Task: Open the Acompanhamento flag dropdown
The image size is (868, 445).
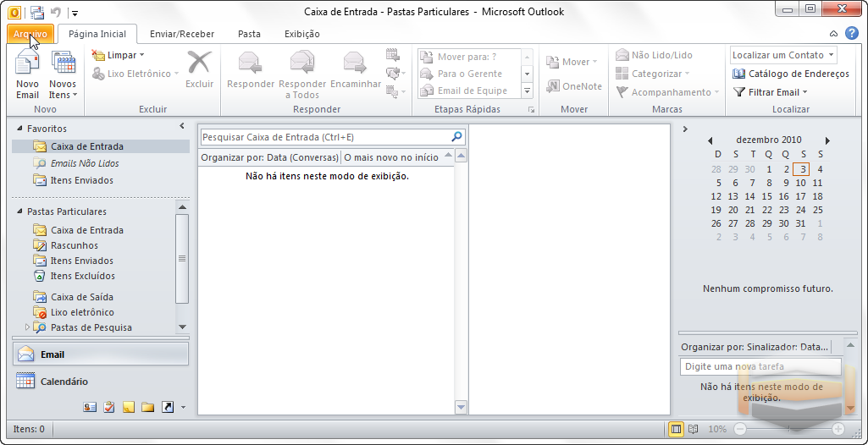Action: [x=667, y=92]
